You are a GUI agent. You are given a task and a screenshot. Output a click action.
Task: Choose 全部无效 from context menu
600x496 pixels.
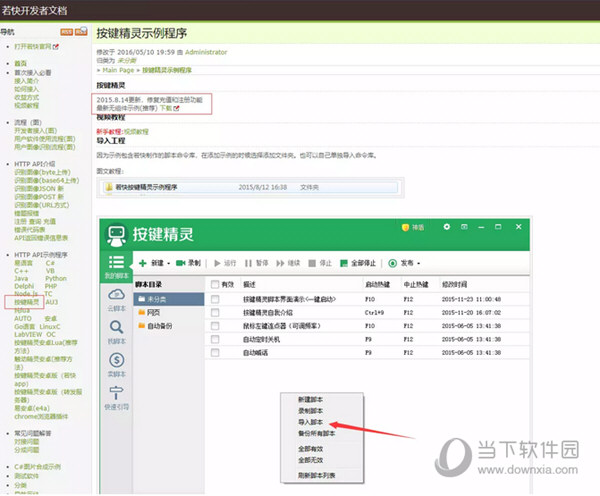tap(310, 460)
